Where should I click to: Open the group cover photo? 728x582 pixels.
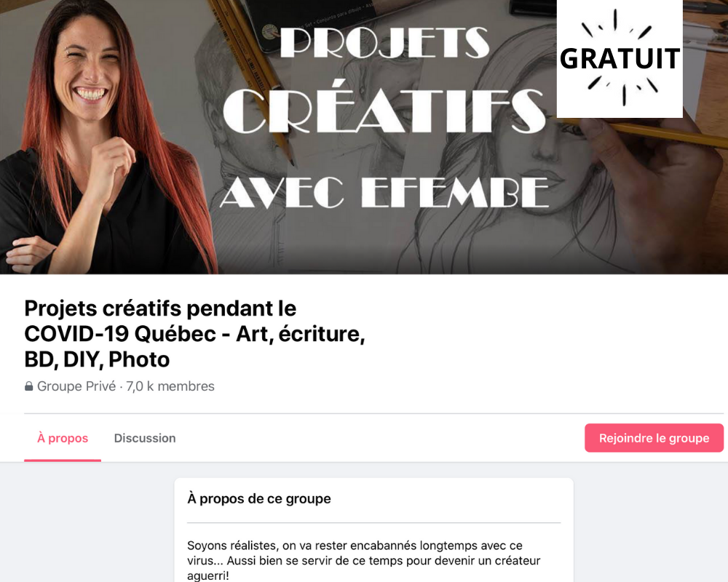tap(364, 137)
